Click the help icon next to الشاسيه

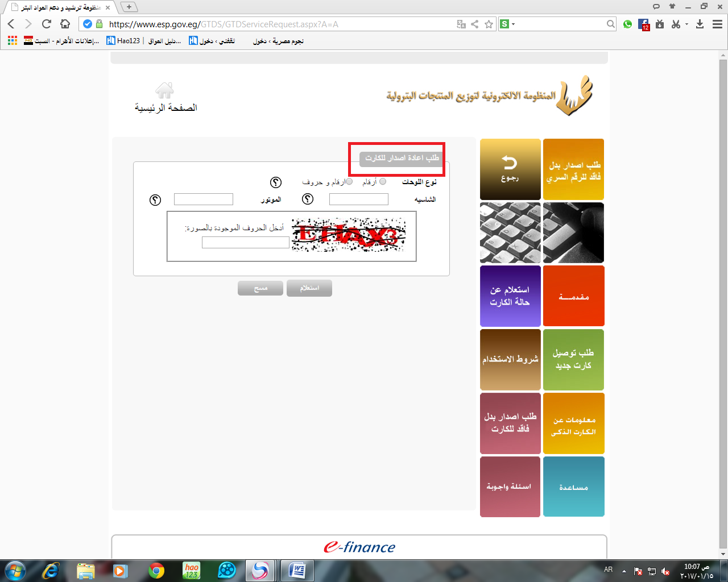[x=308, y=199]
